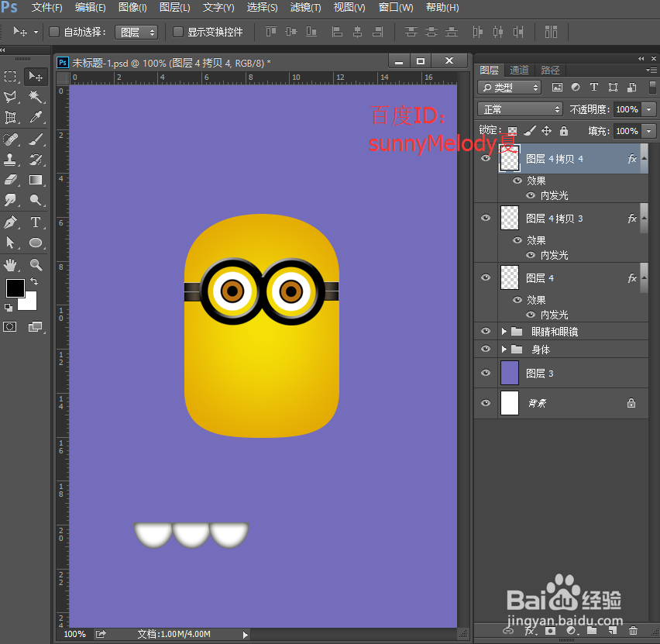Click the zoom level 100% field

[x=74, y=634]
